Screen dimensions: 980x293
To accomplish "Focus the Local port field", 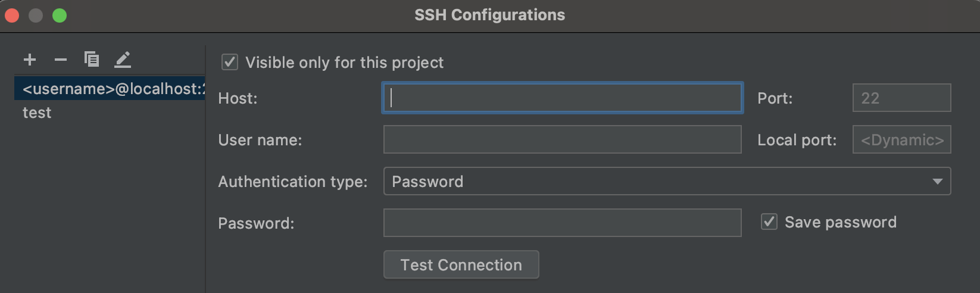I will 901,139.
